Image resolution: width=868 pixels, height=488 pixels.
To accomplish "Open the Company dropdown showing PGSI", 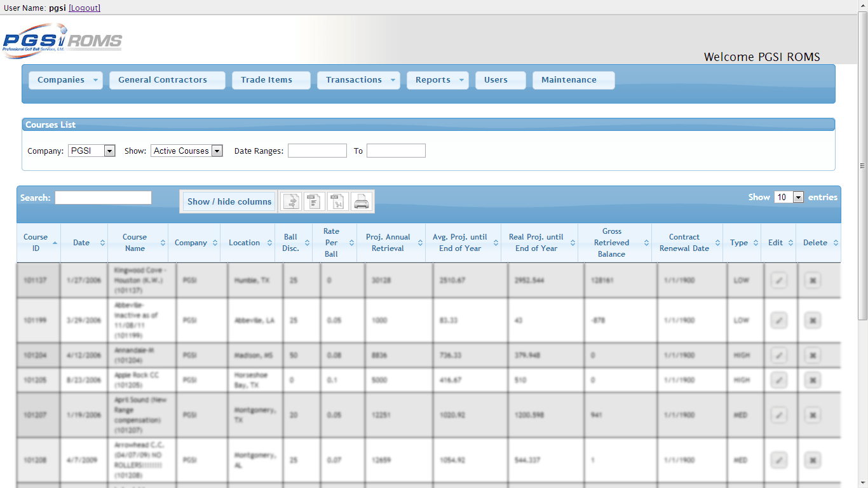I will 92,151.
